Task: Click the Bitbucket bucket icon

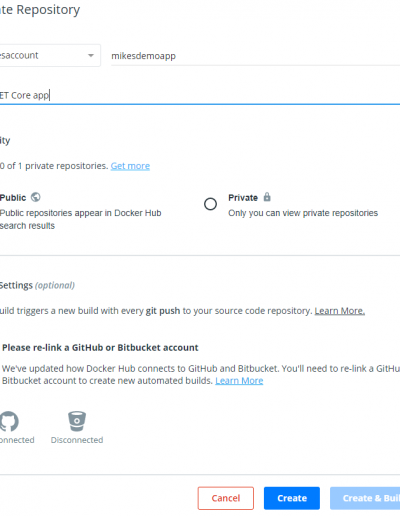Action: pos(77,421)
